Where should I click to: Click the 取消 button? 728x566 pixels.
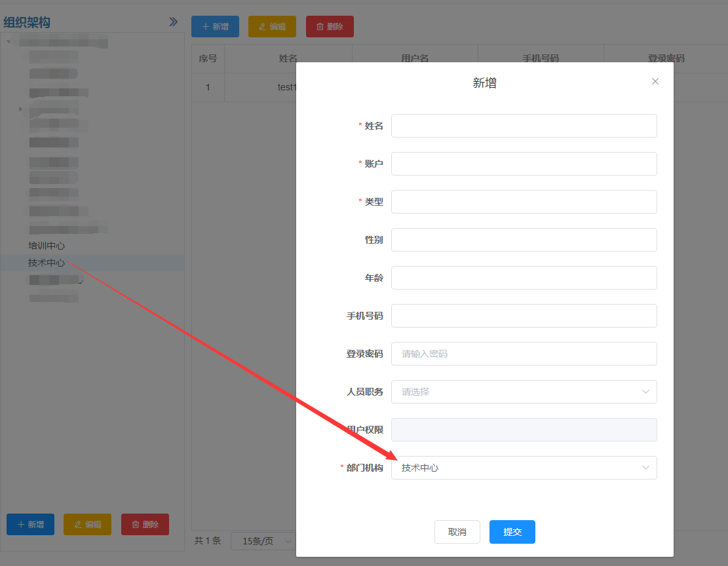point(457,532)
